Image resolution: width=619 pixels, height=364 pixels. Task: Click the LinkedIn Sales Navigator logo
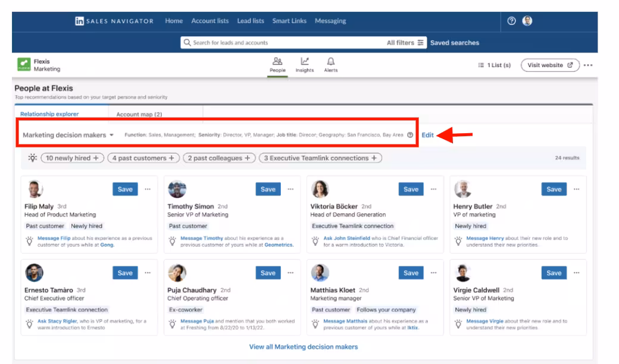114,21
